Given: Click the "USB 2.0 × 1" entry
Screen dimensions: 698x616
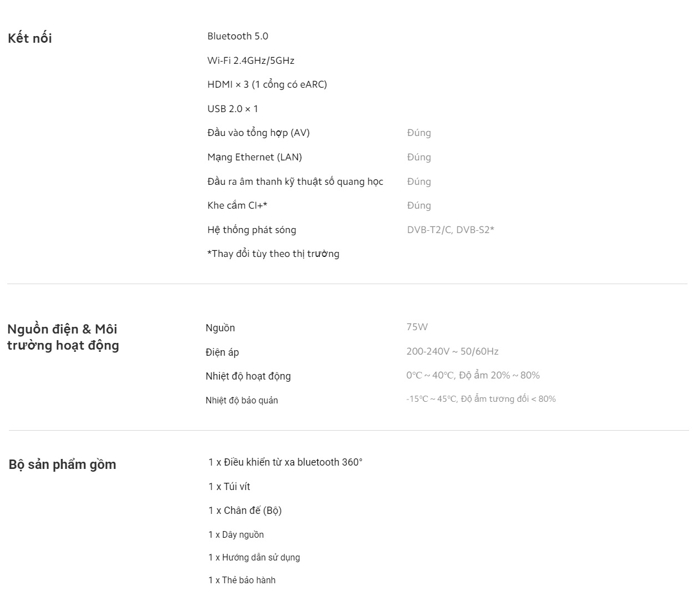Looking at the screenshot, I should (232, 109).
